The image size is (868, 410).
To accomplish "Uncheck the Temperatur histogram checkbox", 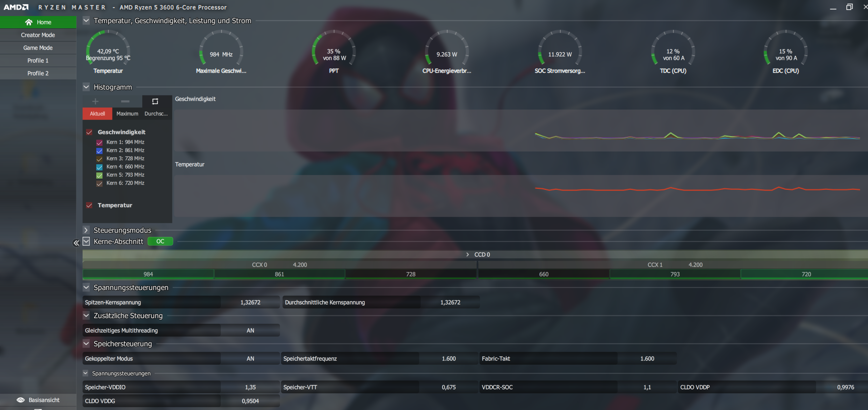I will 89,205.
